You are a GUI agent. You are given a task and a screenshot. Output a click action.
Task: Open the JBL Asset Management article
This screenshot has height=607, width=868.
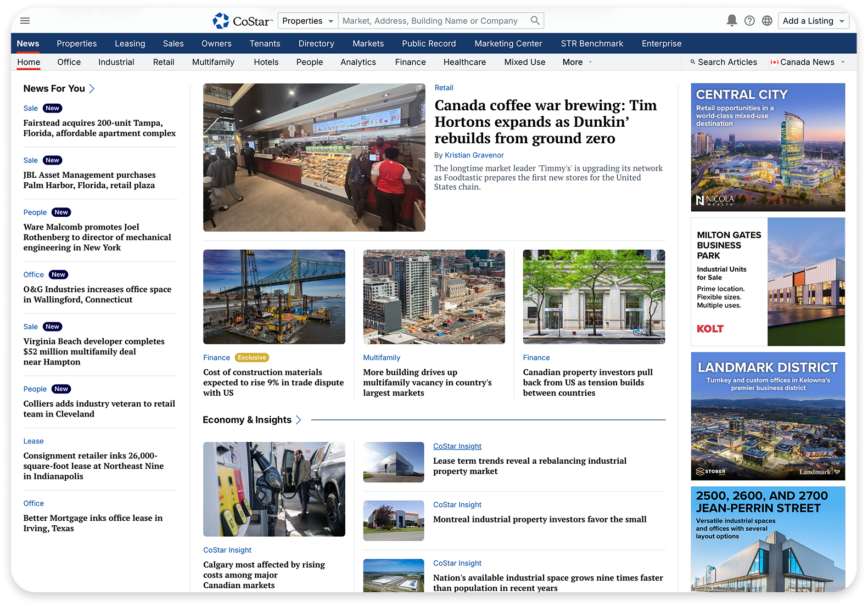(x=89, y=180)
